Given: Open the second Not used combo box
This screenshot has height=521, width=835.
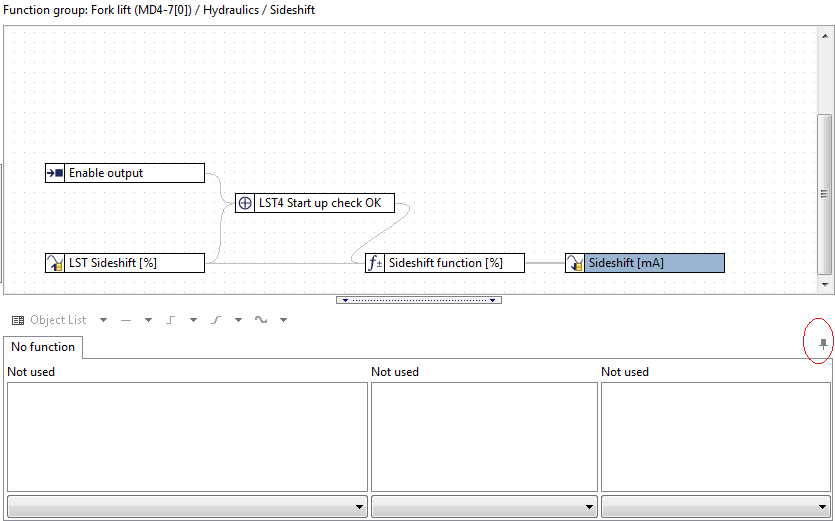Looking at the screenshot, I should (x=484, y=507).
